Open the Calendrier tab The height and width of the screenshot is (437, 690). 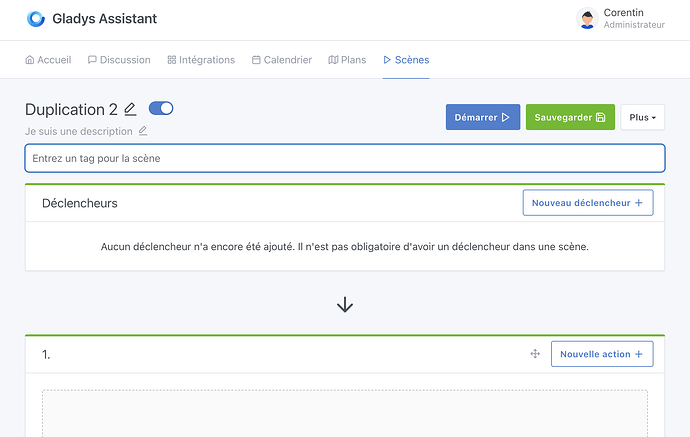pos(282,60)
